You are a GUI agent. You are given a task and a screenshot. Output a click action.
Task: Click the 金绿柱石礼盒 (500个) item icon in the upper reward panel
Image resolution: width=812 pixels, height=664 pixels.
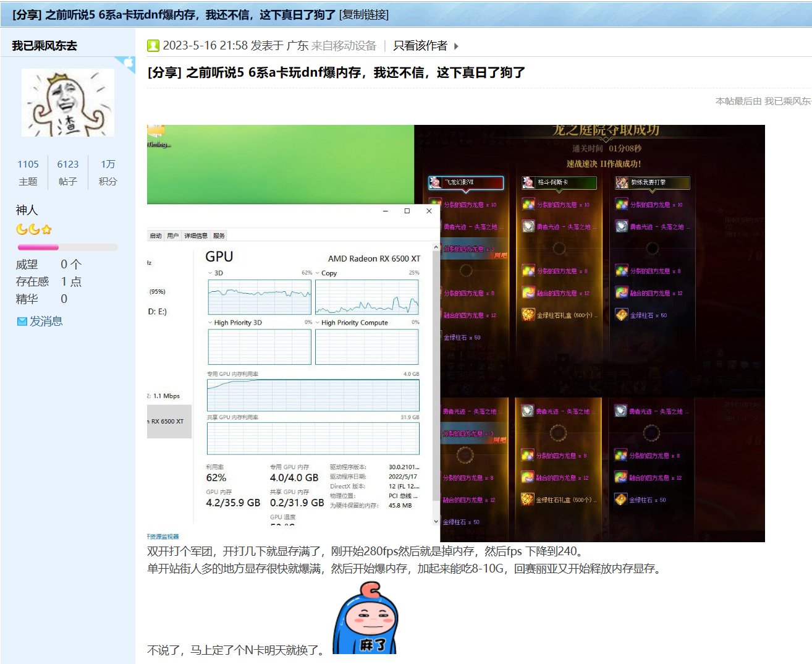pyautogui.click(x=528, y=315)
